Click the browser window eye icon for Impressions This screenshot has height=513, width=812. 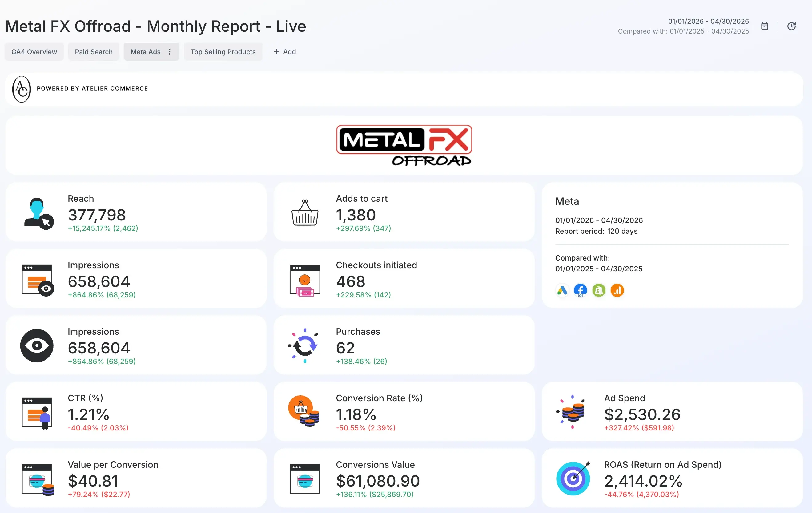tap(38, 280)
